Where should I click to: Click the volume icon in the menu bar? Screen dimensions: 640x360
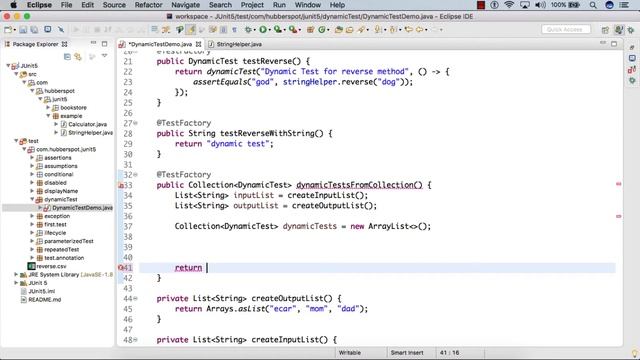[x=540, y=5]
